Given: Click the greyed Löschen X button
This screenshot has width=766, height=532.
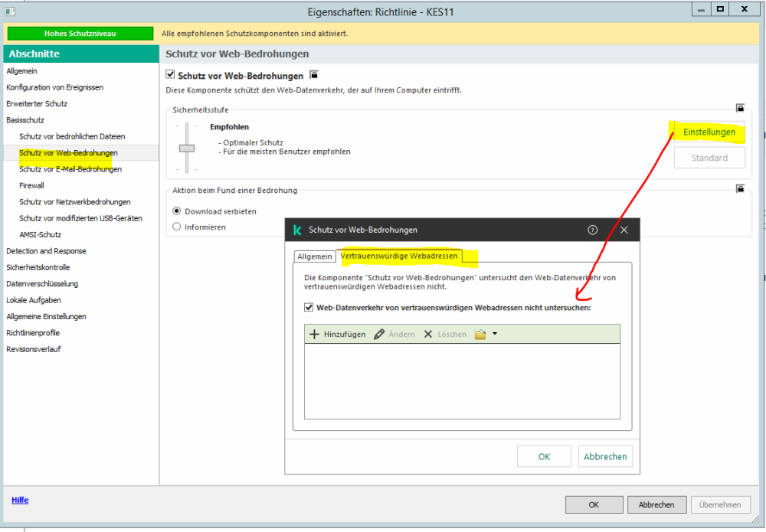Looking at the screenshot, I should (445, 335).
